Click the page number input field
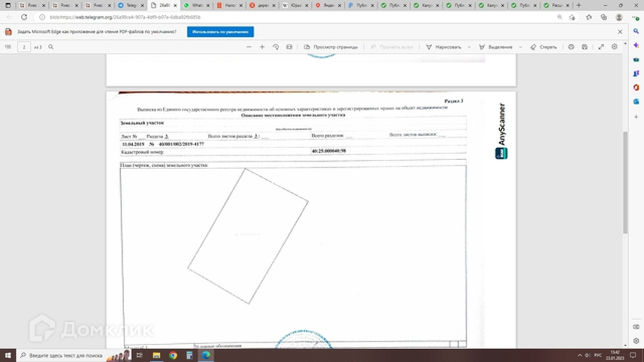 (x=24, y=47)
